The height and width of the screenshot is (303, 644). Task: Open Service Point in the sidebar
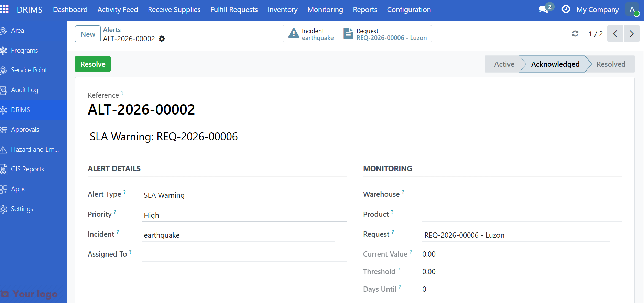[33, 70]
